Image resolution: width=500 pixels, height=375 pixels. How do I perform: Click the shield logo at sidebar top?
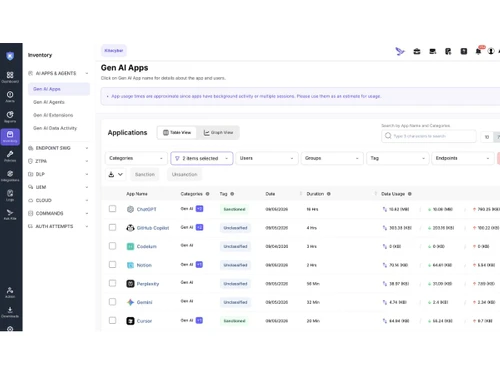(x=10, y=56)
